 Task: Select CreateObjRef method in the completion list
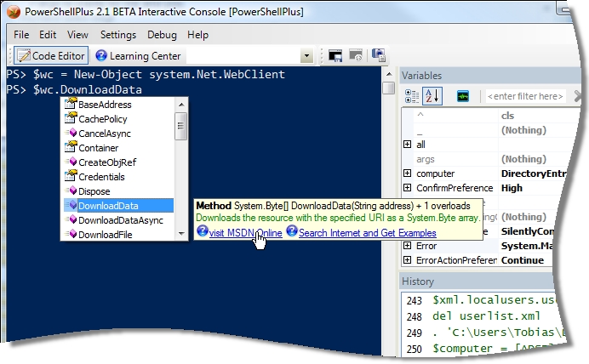(107, 162)
